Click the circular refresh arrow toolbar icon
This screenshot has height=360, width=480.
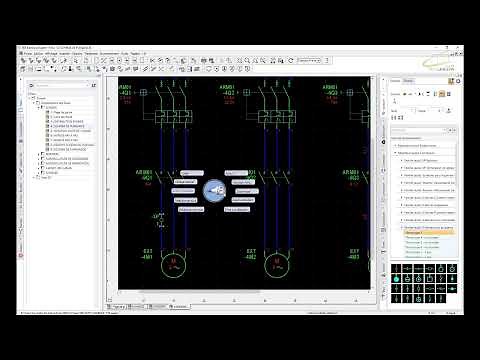point(291,61)
